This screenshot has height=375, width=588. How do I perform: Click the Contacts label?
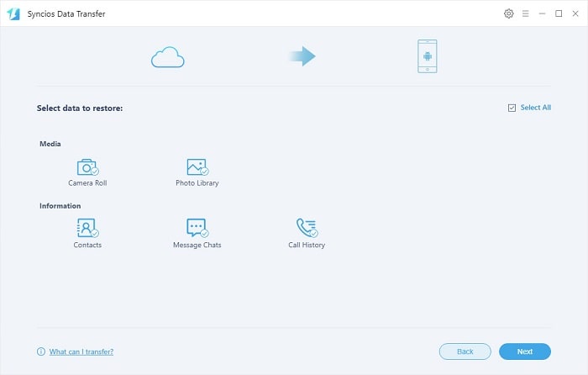coord(87,245)
